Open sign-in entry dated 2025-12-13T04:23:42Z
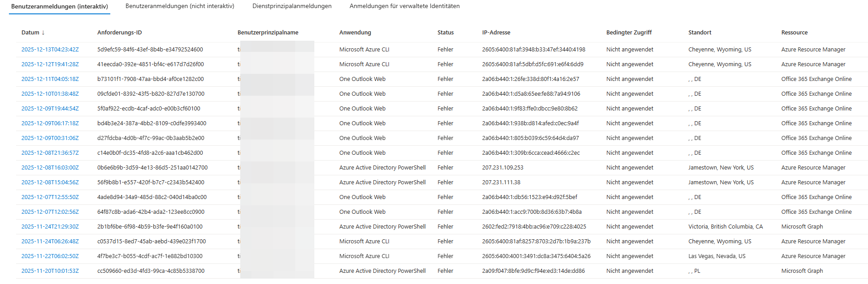 [50, 50]
